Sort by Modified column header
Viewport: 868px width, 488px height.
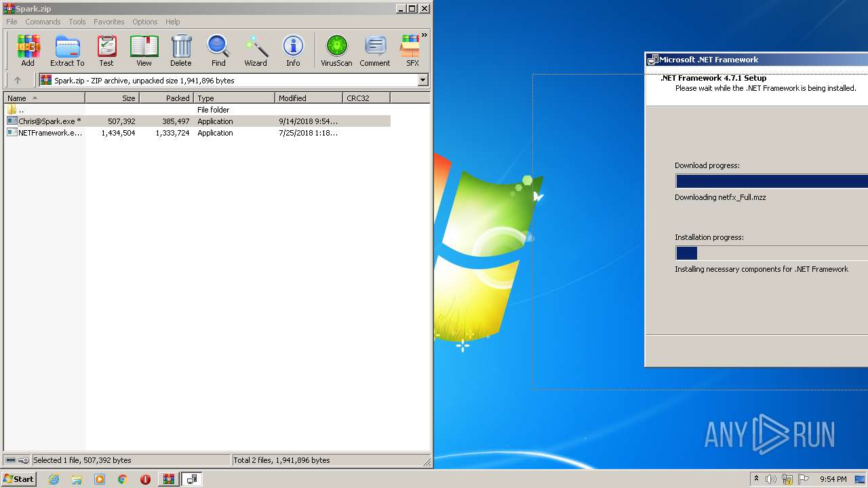tap(309, 98)
